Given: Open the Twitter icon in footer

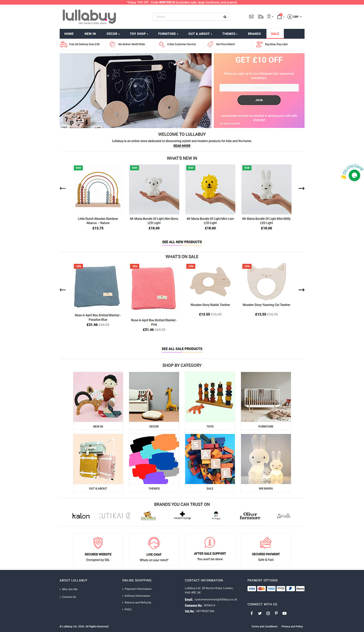Looking at the screenshot, I should click(x=260, y=613).
